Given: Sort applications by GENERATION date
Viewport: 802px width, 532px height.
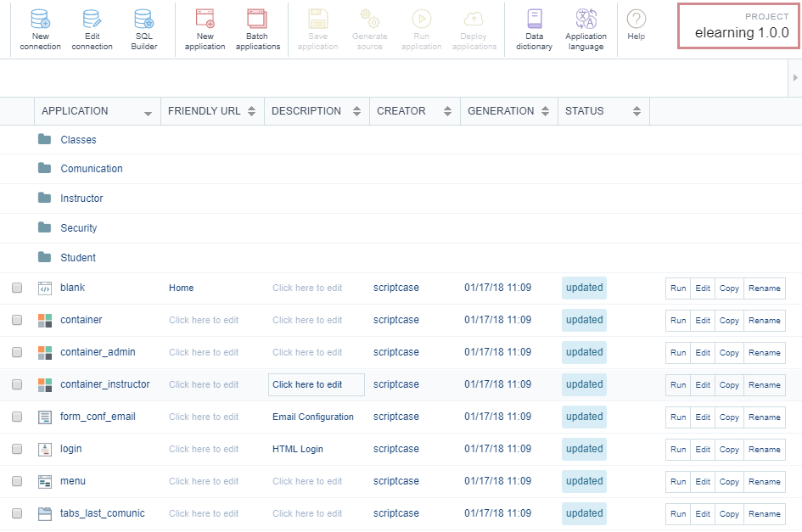Looking at the screenshot, I should point(543,110).
